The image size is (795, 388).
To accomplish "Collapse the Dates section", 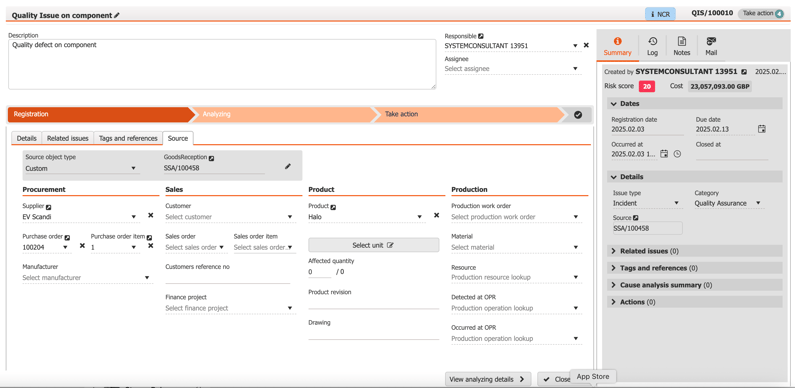I will (x=695, y=103).
